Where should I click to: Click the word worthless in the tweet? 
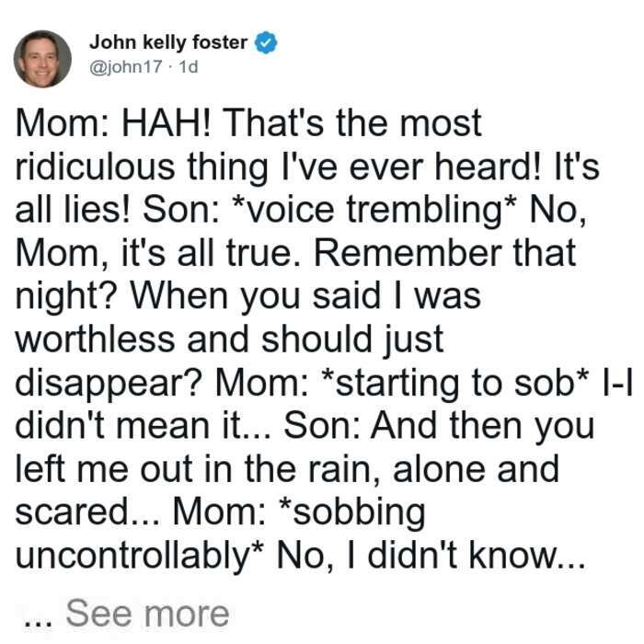pos(95,339)
